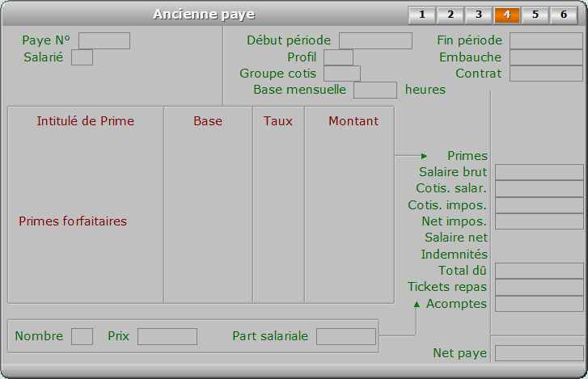Viewport: 588px width, 379px height.
Task: Click the Indemnités label
Action: coord(454,255)
